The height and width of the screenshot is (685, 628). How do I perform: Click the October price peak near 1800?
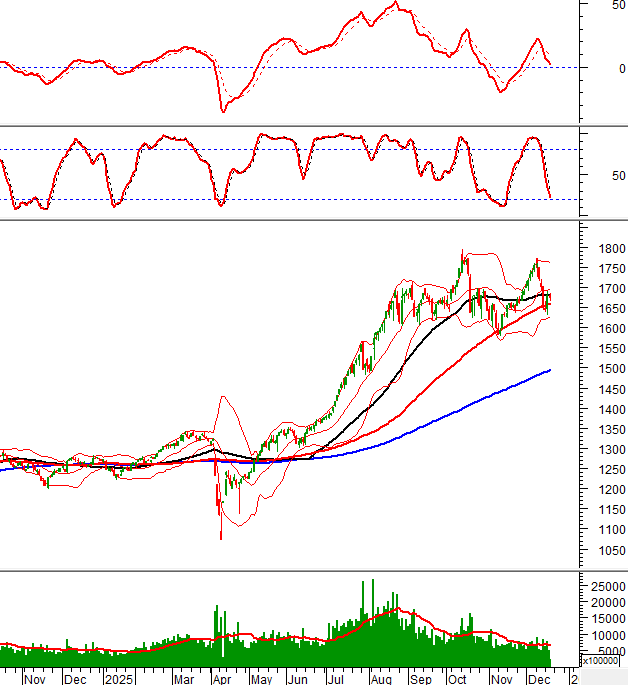coord(462,252)
